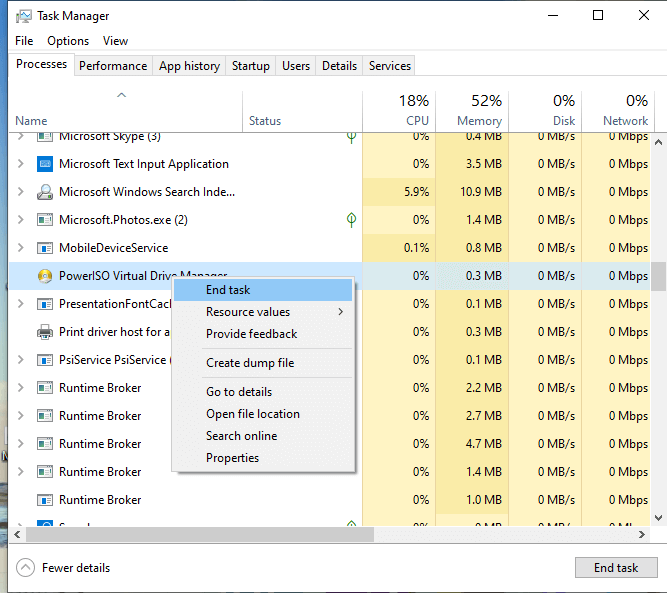The height and width of the screenshot is (593, 667).
Task: Select the 5.9% CPU value cell
Action: coord(399,192)
